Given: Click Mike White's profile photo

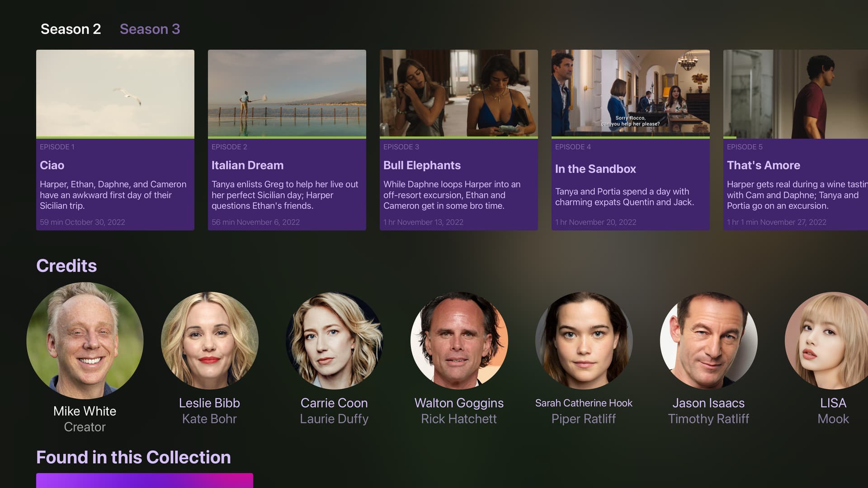Looking at the screenshot, I should tap(85, 341).
